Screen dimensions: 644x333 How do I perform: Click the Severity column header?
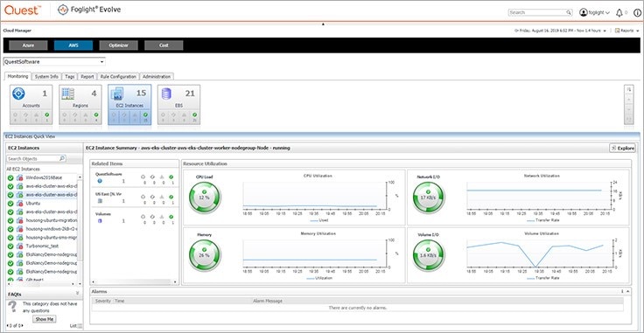[x=102, y=301]
